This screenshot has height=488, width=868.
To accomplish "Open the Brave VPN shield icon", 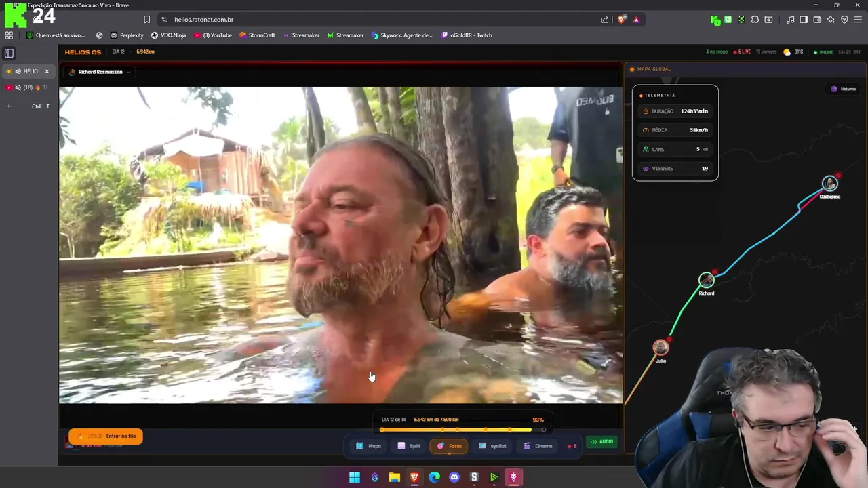I will click(844, 20).
